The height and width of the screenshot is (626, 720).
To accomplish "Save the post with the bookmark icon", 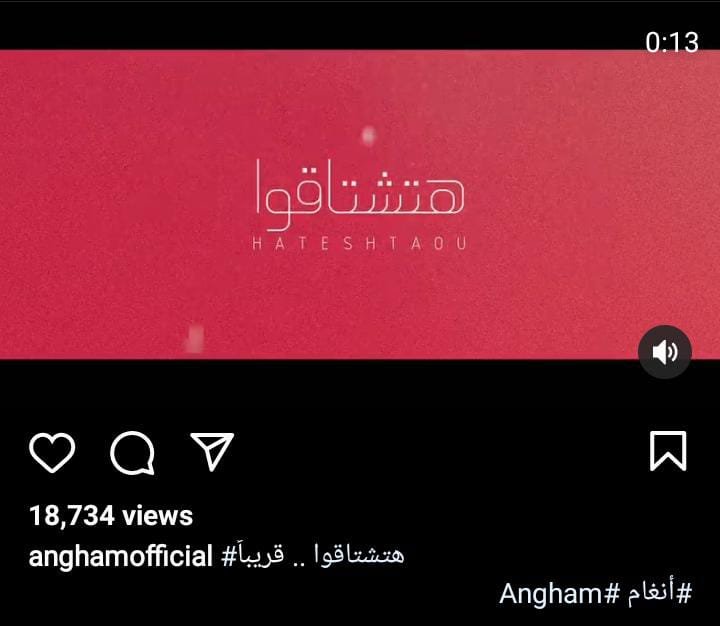I will [x=668, y=451].
